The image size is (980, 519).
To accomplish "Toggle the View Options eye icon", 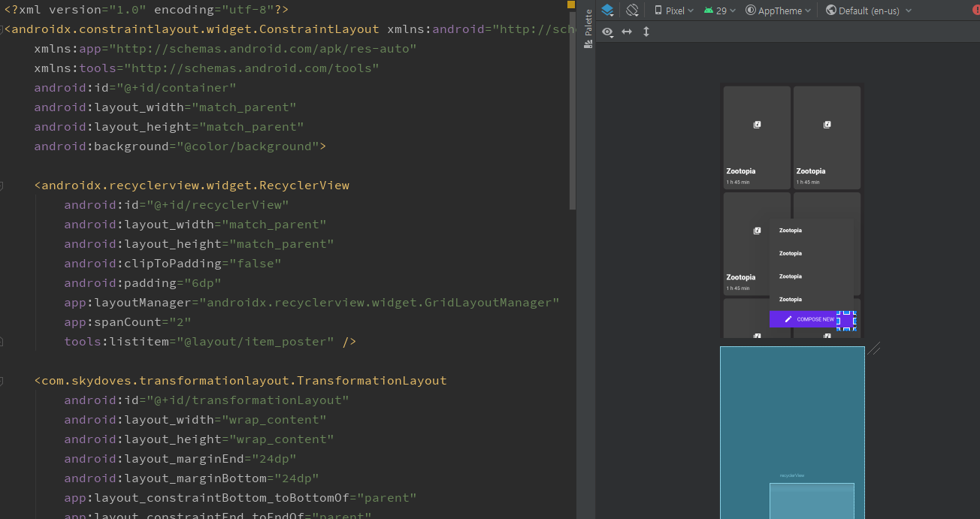I will click(x=607, y=32).
